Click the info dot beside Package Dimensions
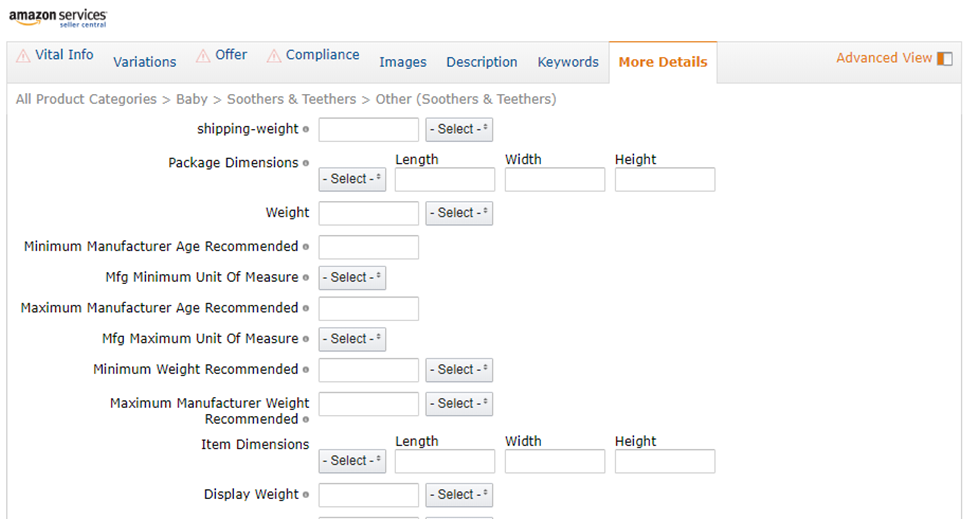979x520 pixels. click(306, 163)
